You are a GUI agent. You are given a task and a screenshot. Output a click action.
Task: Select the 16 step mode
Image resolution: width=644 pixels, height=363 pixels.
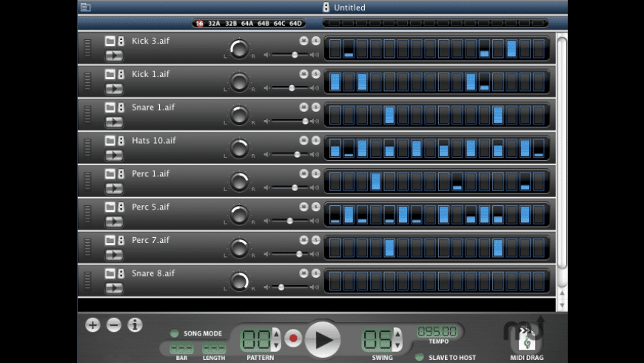tap(200, 24)
